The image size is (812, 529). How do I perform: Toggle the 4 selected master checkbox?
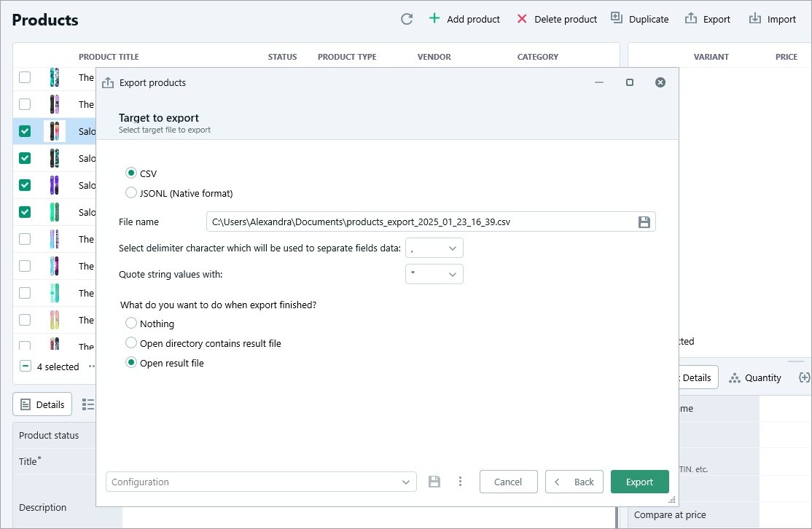(x=25, y=366)
